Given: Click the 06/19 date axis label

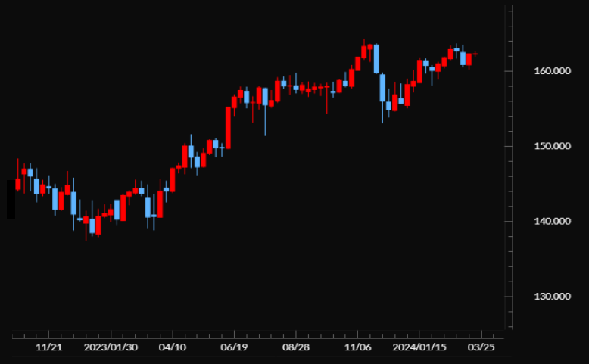Looking at the screenshot, I should [x=234, y=347].
